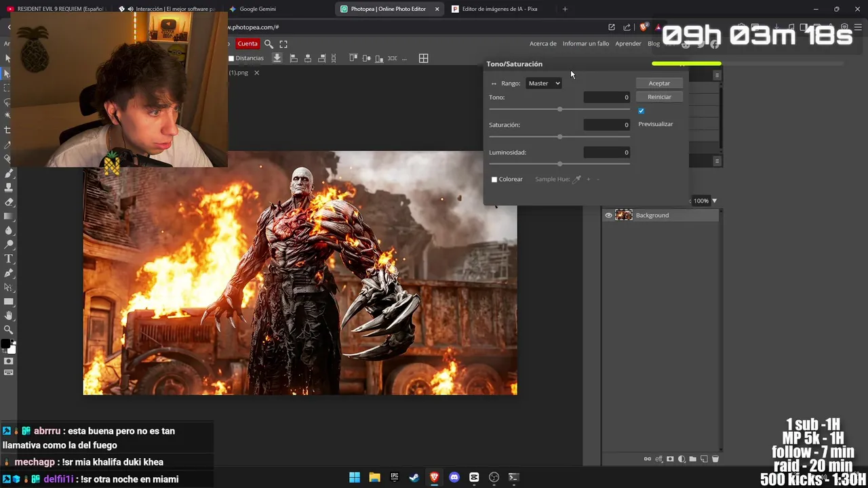Create a new folder in the layers panel
Image resolution: width=868 pixels, height=488 pixels.
692,459
